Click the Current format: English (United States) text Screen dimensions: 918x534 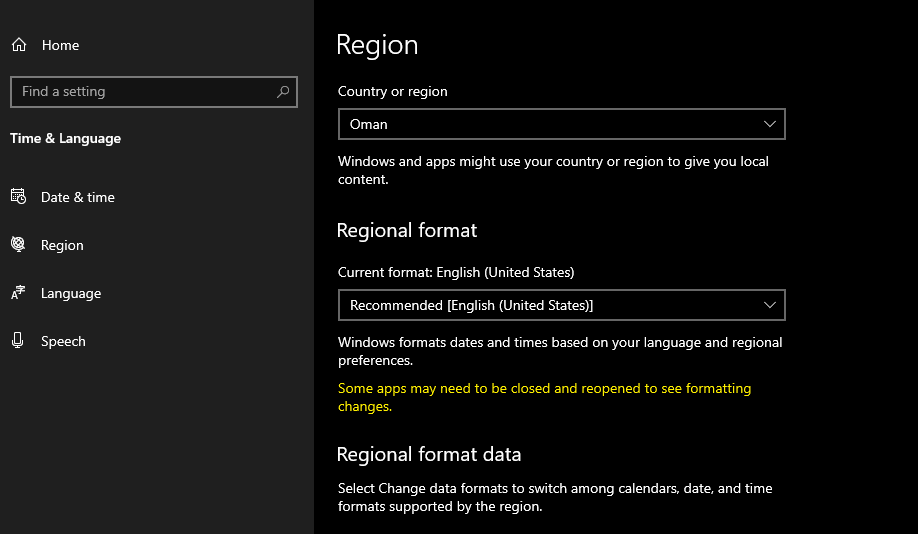click(x=456, y=272)
